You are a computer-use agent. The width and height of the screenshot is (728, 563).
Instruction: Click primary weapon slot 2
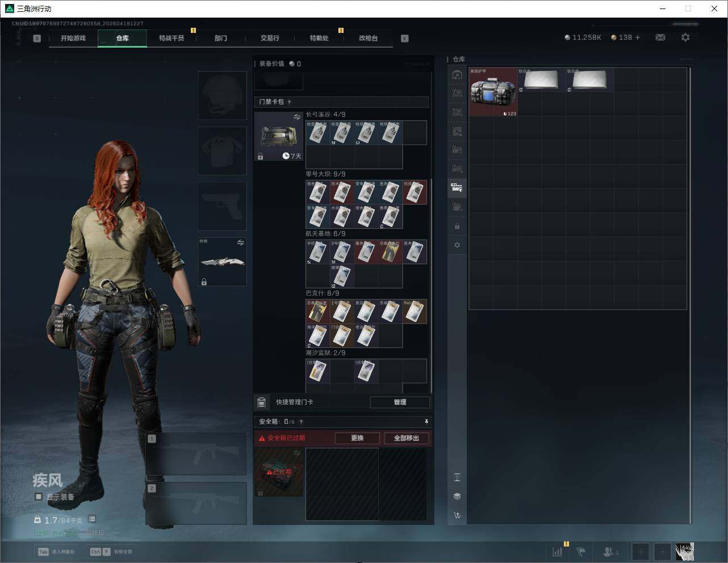pyautogui.click(x=196, y=503)
